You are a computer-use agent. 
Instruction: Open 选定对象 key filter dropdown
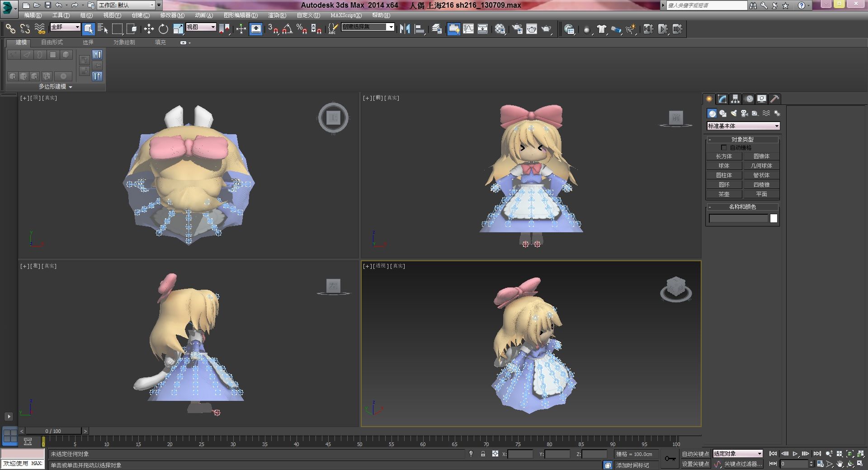(738, 453)
